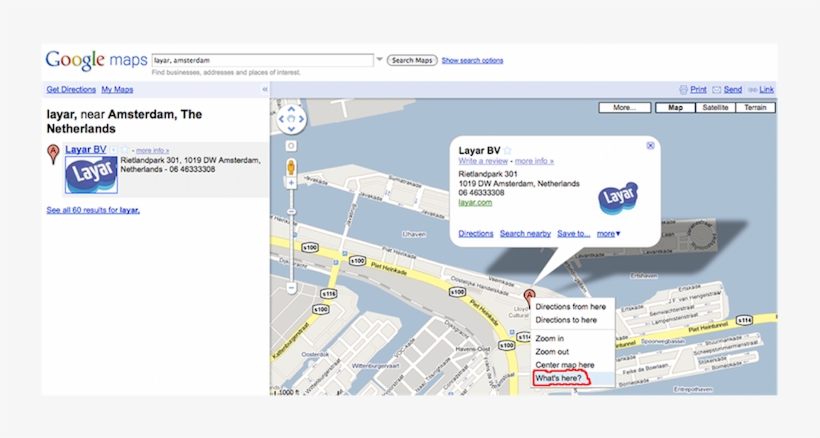Click the s114 road shield near Piet Heintunnel
820x438 pixels.
(x=744, y=320)
